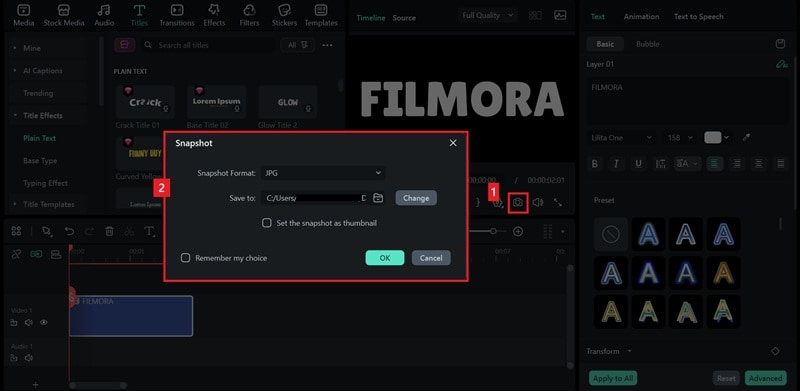800x391 pixels.
Task: Click the volume speaker icon in preview controls
Action: tap(538, 203)
